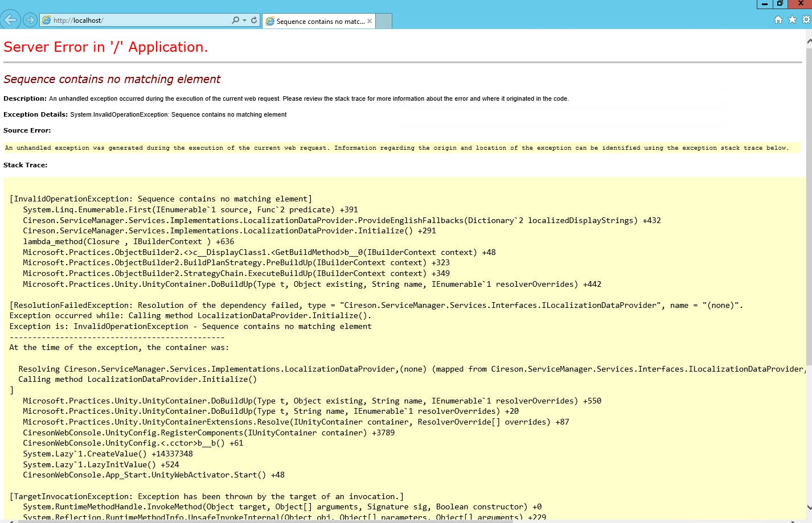This screenshot has width=812, height=523.
Task: Click the 'Server Error in '/' Application.' heading
Action: 106,47
